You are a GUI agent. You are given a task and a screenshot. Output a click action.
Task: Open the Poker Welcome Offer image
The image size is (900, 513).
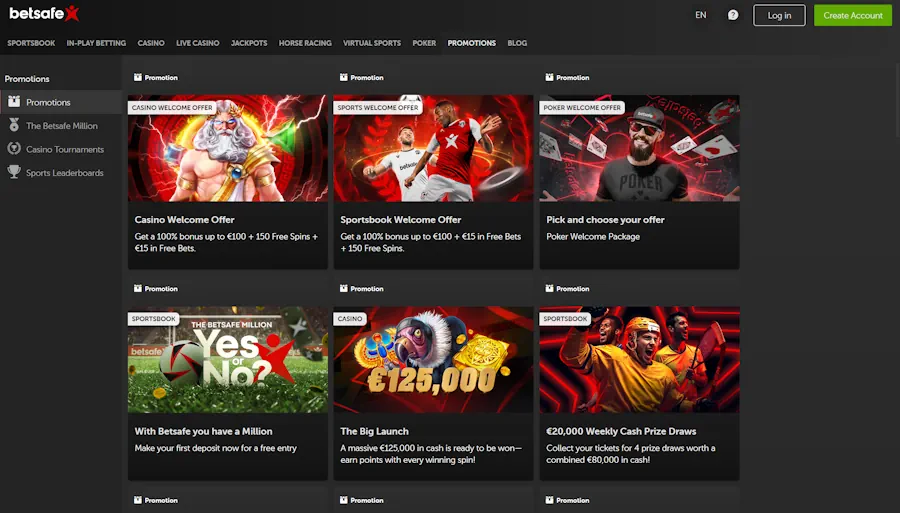(639, 148)
